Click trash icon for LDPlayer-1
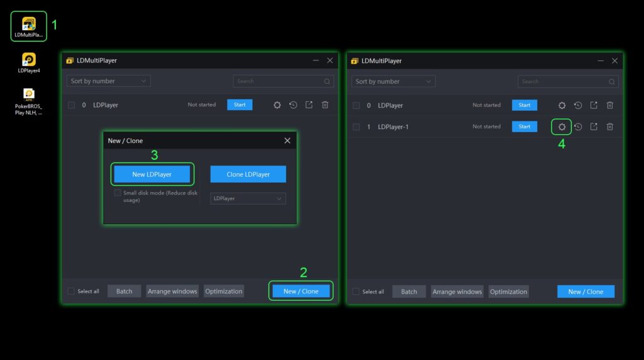The height and width of the screenshot is (360, 644). 610,127
